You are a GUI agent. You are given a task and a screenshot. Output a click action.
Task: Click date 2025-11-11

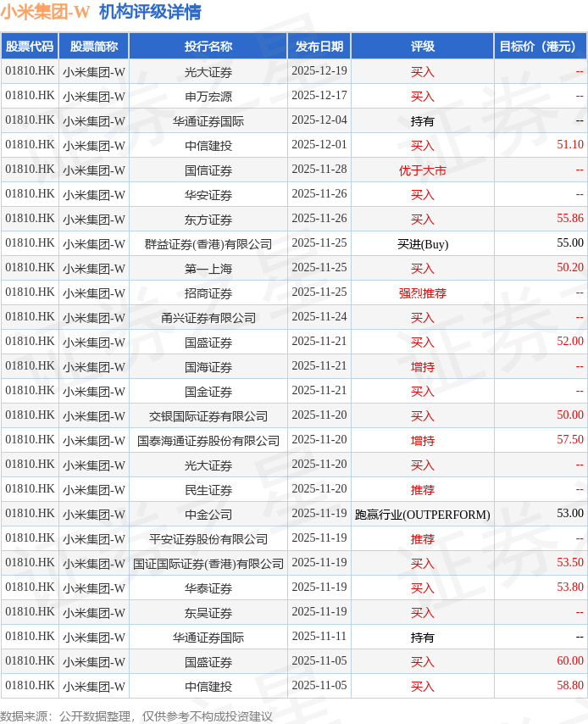click(319, 637)
